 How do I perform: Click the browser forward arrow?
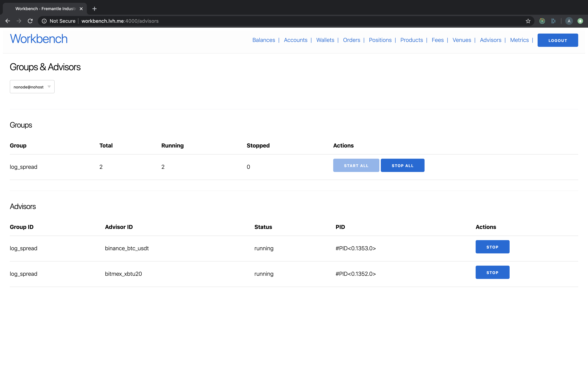(x=19, y=21)
